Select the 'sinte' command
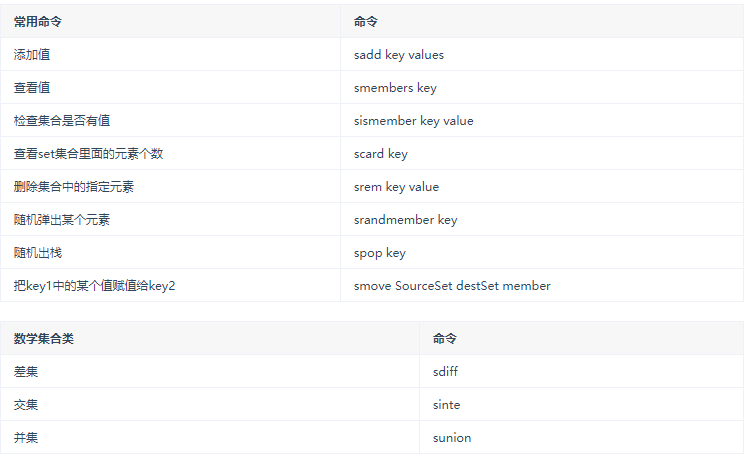Image resolution: width=754 pixels, height=465 pixels. point(446,405)
